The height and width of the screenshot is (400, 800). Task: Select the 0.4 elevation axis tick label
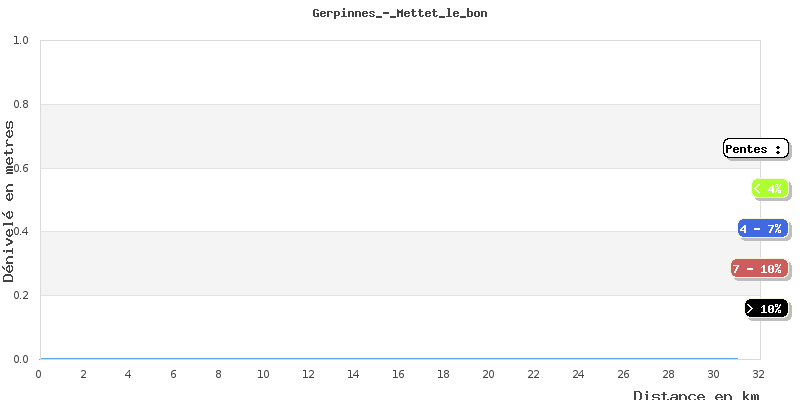tap(20, 232)
